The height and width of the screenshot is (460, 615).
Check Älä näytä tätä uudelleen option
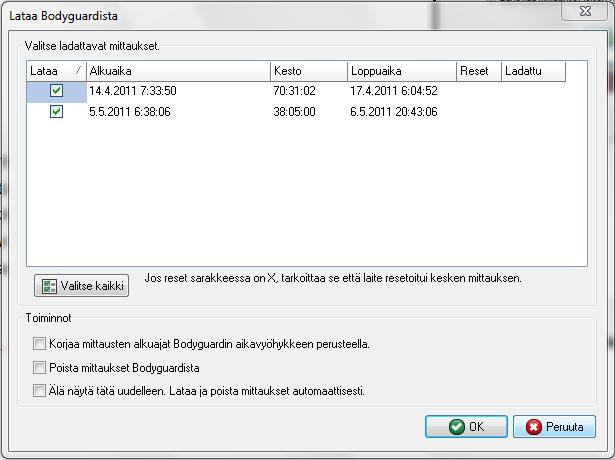coord(39,391)
